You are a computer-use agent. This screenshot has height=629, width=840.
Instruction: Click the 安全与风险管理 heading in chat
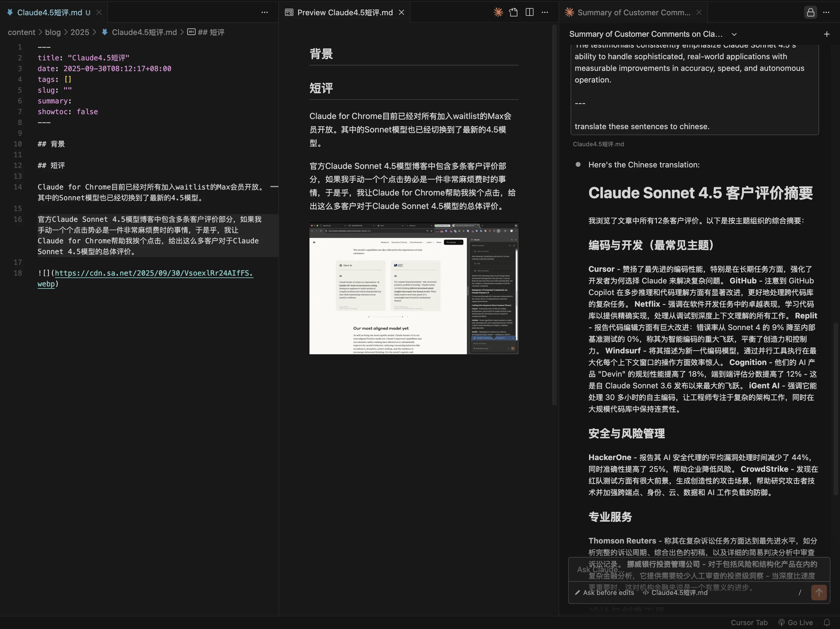coord(627,433)
